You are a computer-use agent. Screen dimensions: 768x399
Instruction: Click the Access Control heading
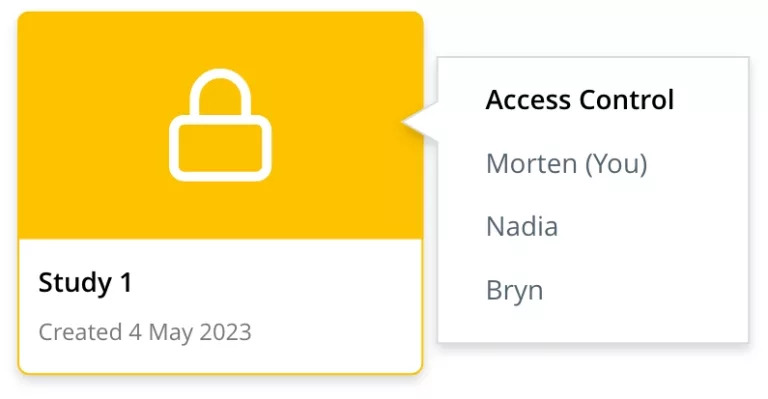(x=580, y=100)
